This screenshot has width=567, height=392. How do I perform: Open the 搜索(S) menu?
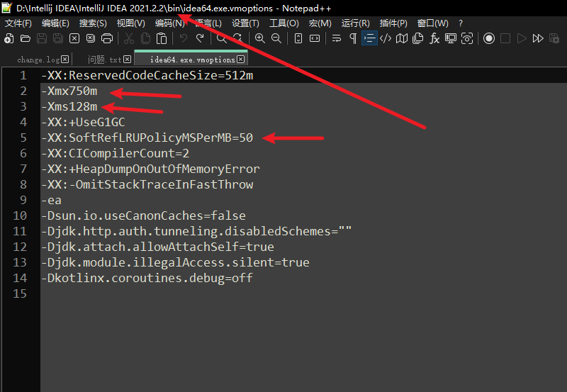[93, 23]
